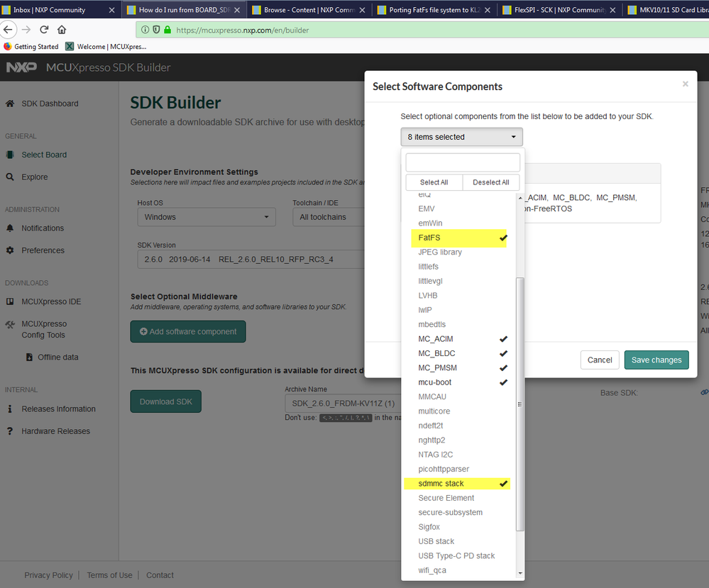Click the shield tracking protection icon

tap(156, 30)
